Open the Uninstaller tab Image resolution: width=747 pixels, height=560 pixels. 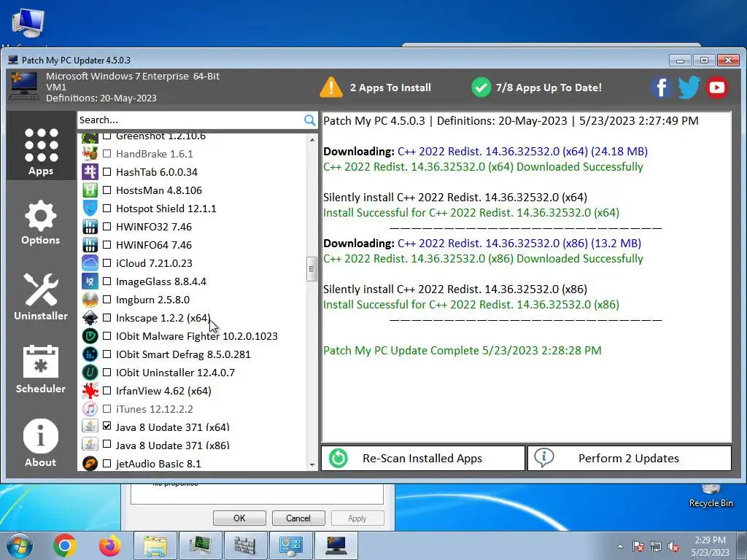click(x=41, y=296)
